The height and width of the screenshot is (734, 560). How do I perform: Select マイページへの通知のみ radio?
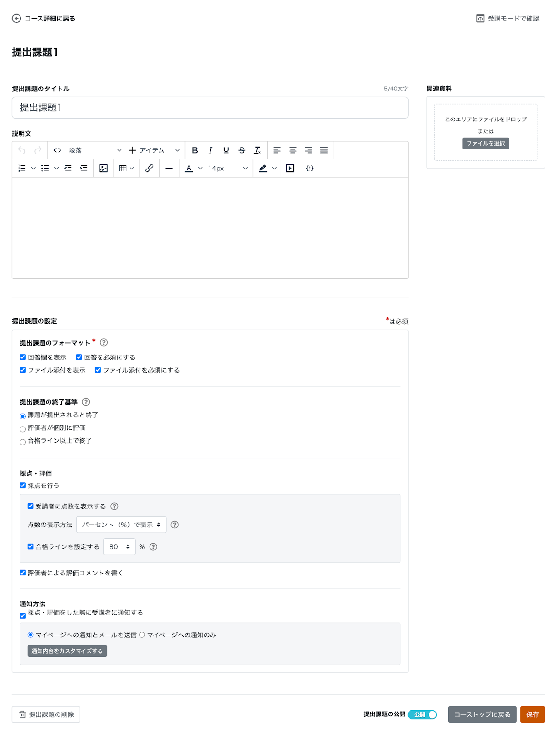[x=142, y=635]
